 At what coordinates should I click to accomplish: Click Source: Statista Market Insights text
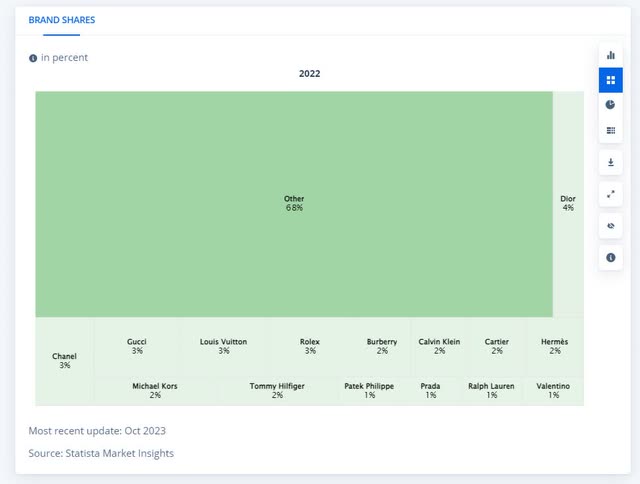click(101, 453)
